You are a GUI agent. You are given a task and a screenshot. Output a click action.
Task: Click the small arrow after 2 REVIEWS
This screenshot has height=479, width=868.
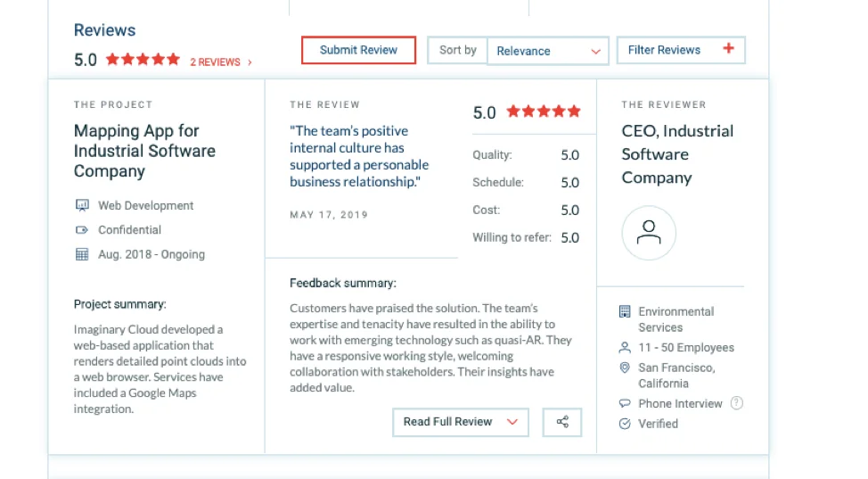pyautogui.click(x=250, y=62)
